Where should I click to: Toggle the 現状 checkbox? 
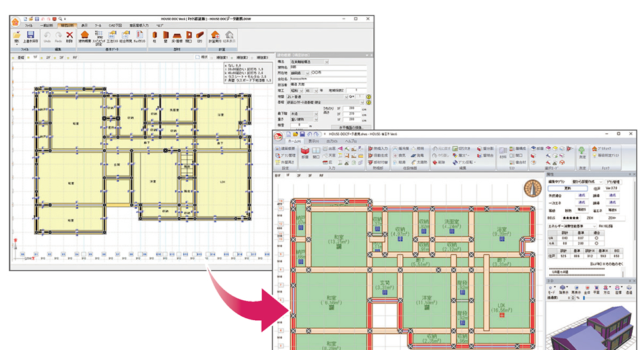point(197,57)
